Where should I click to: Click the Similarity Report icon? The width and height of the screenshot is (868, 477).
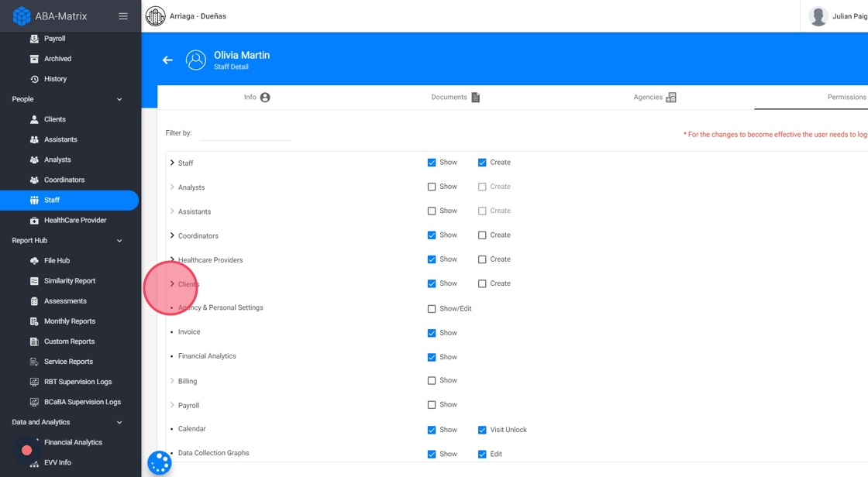click(34, 280)
